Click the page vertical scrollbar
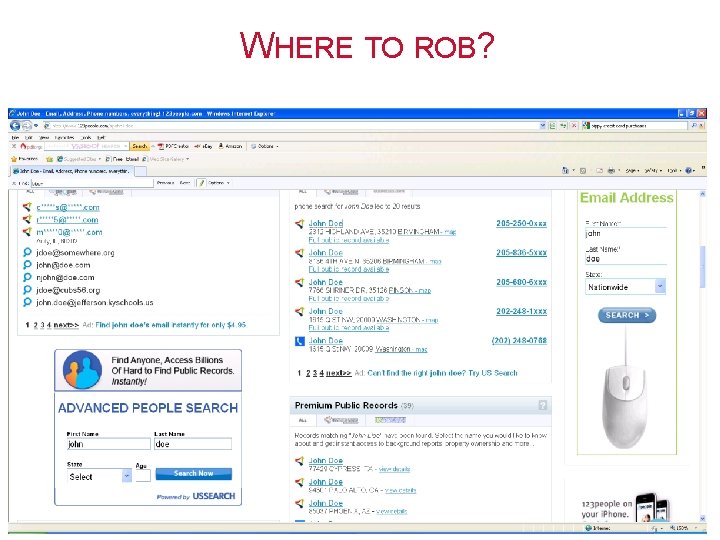Image resolution: width=720 pixels, height=540 pixels. point(702,356)
